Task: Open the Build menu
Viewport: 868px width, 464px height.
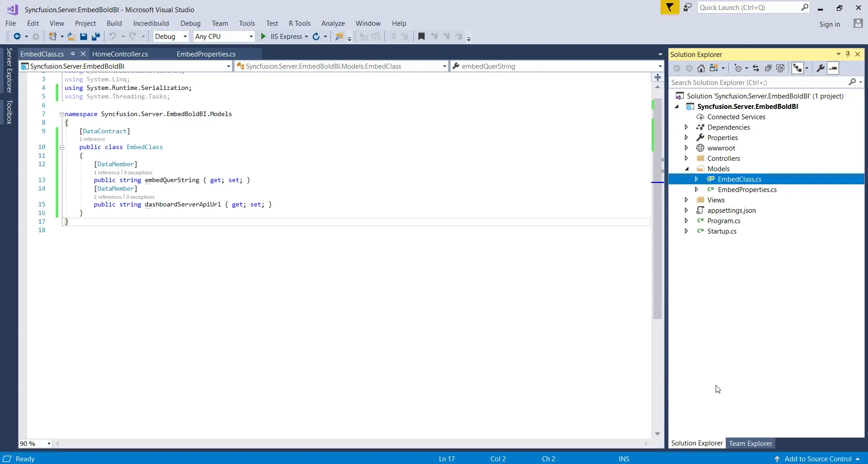Action: (x=114, y=23)
